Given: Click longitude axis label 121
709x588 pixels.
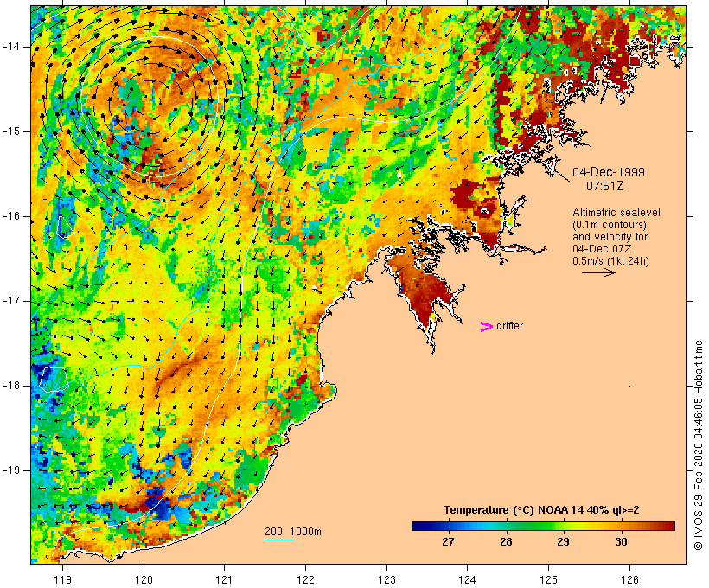Looking at the screenshot, I should point(224,579).
